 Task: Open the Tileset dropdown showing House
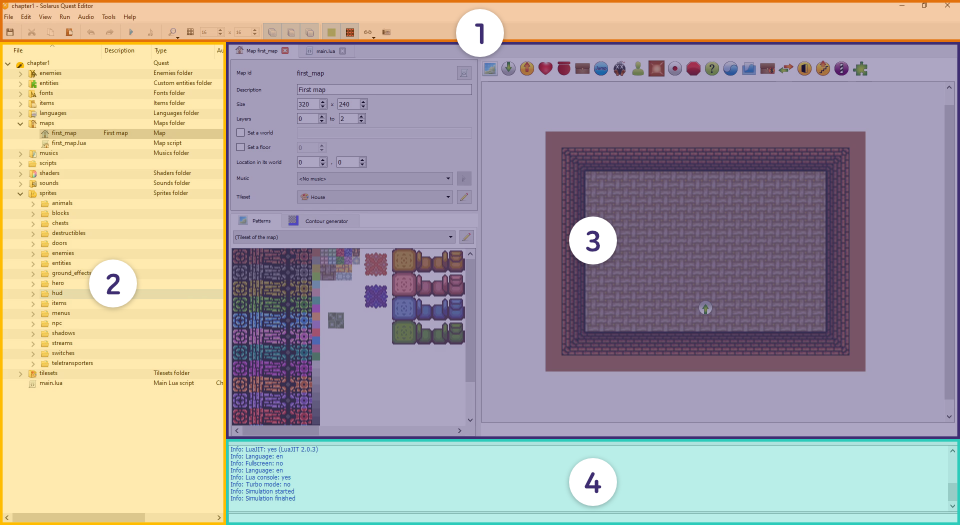click(375, 197)
